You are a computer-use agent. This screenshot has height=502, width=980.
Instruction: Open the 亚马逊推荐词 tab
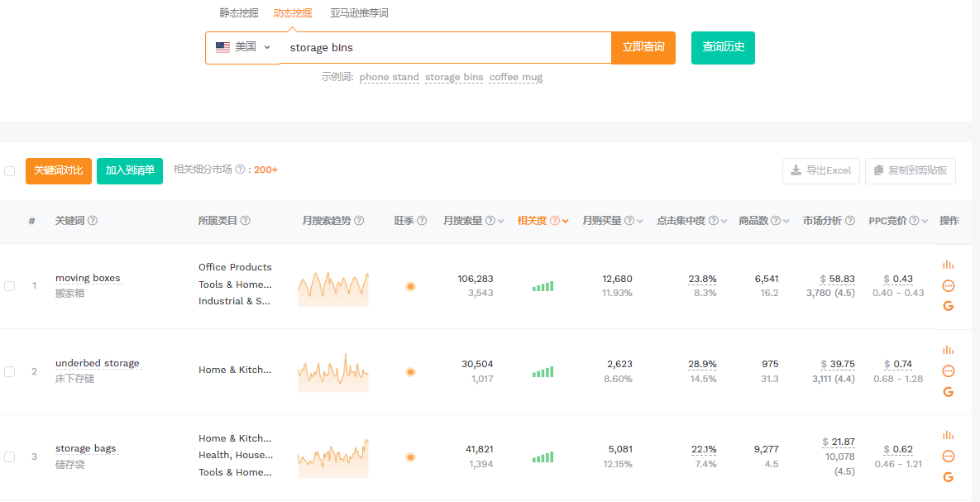(359, 13)
